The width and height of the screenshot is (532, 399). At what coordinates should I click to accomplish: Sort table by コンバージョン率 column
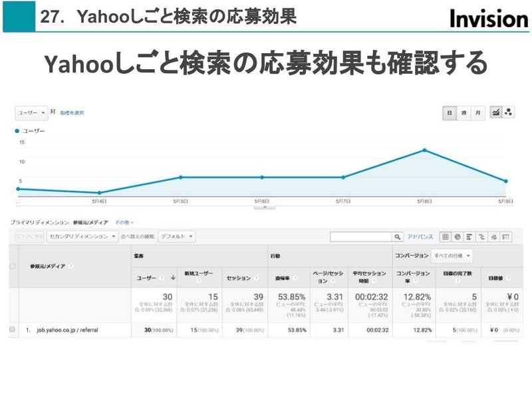pyautogui.click(x=413, y=277)
